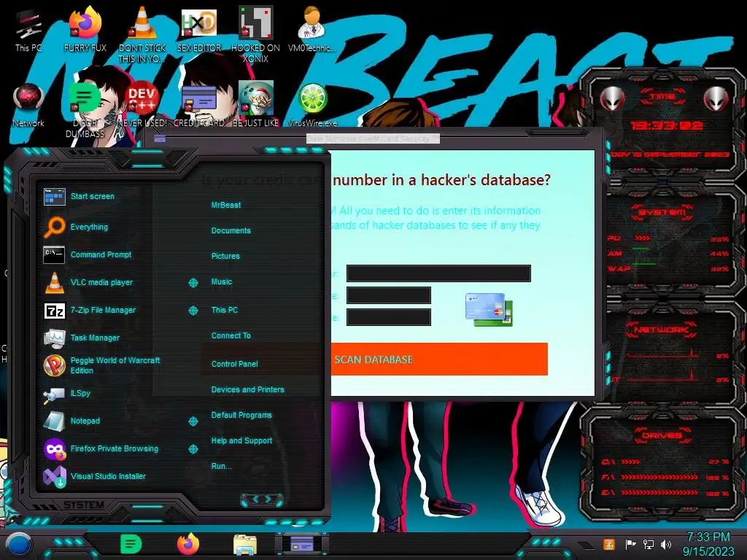Open Pictures from start menu
The height and width of the screenshot is (560, 747).
tap(225, 256)
